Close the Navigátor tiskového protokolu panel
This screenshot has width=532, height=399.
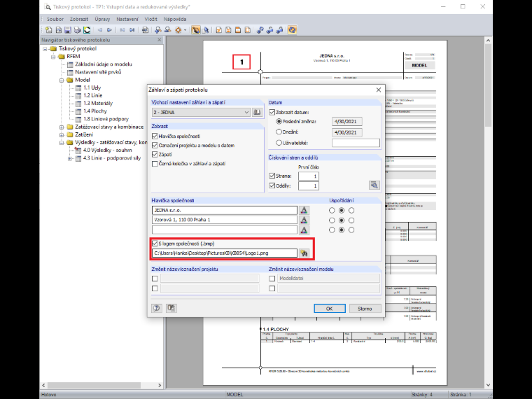[160, 40]
